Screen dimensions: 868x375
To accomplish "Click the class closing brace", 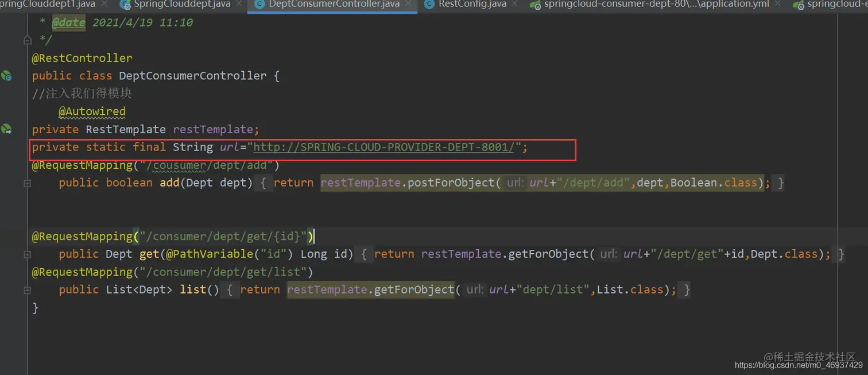I will coord(36,307).
